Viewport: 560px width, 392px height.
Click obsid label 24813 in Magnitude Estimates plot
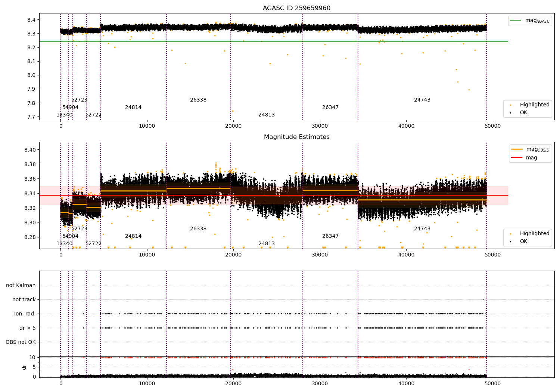[x=267, y=244]
